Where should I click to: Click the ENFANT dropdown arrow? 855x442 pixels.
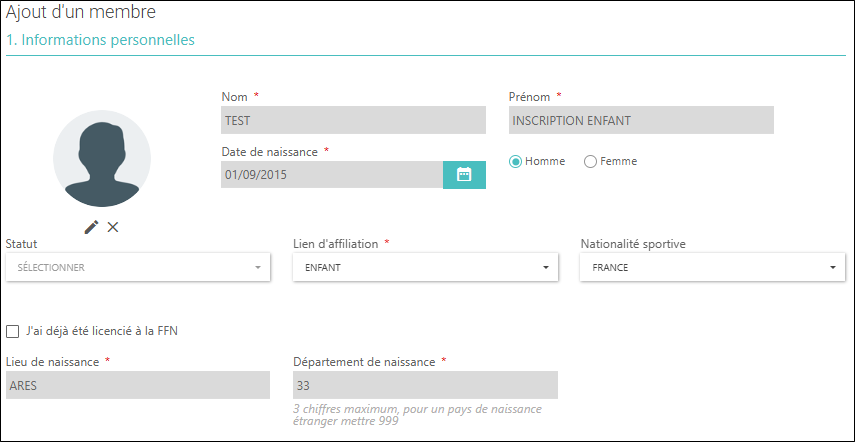[545, 268]
